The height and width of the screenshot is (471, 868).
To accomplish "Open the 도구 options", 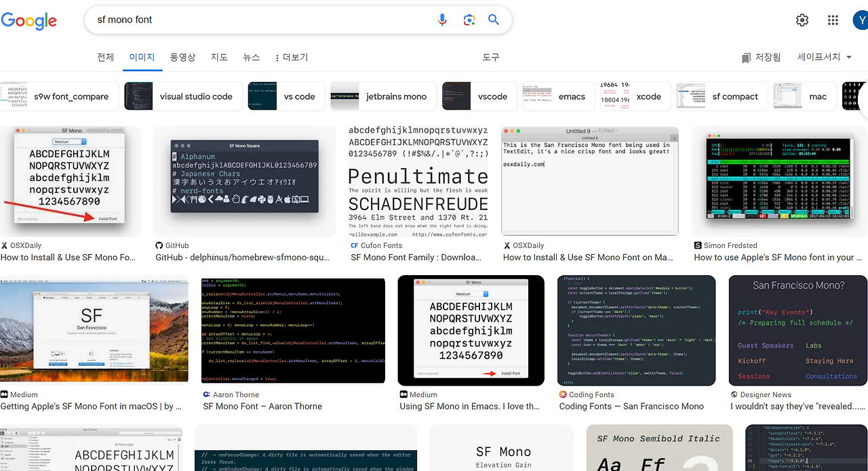I will coord(491,57).
